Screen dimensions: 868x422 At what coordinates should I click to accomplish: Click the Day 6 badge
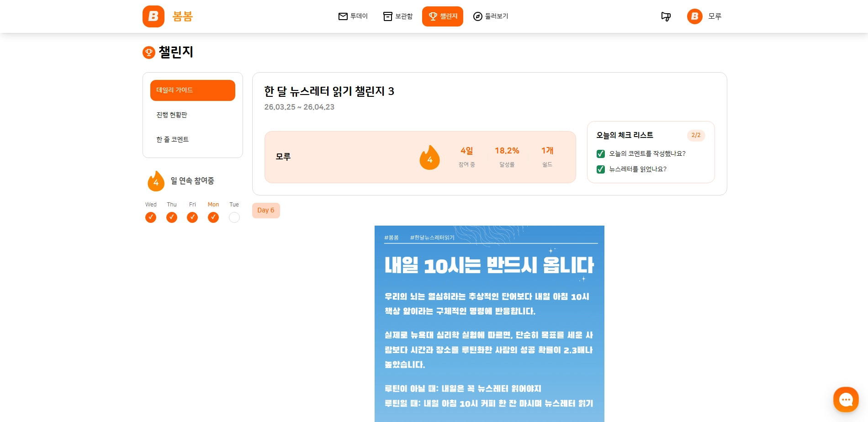point(266,211)
